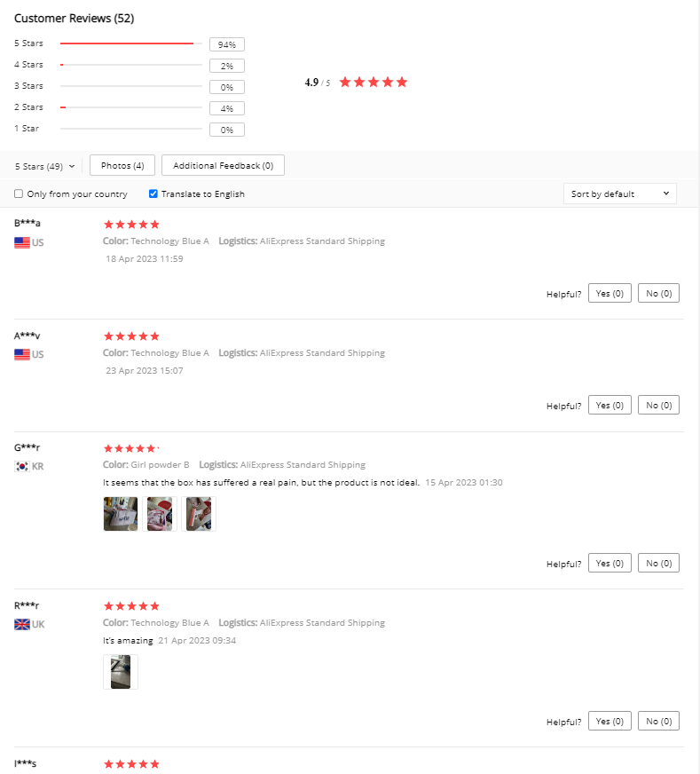The height and width of the screenshot is (774, 700).
Task: Switch to the Additional Feedback (0) filter
Action: coord(223,165)
